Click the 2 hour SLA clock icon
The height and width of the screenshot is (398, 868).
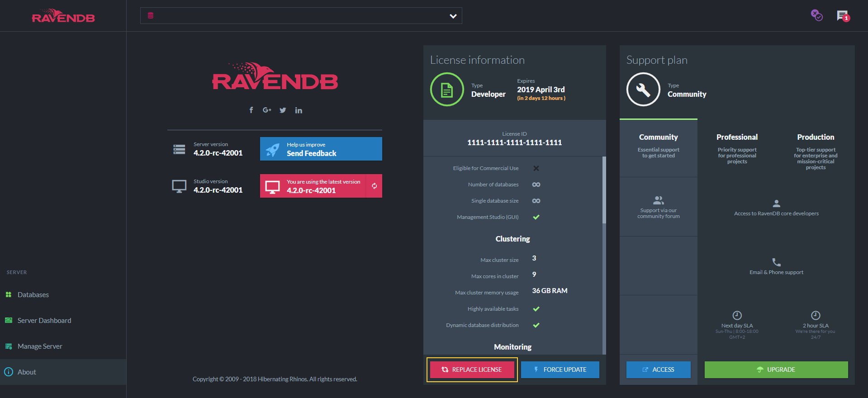tap(816, 315)
